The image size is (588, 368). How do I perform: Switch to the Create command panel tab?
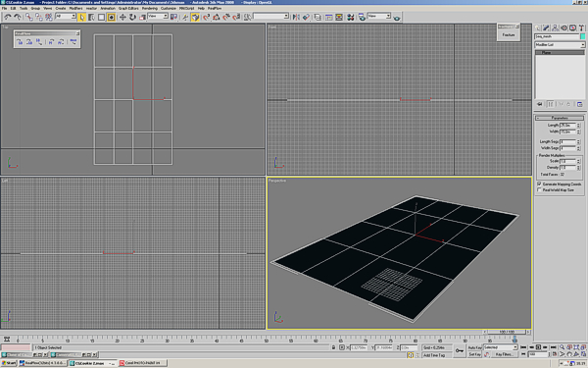[538, 28]
